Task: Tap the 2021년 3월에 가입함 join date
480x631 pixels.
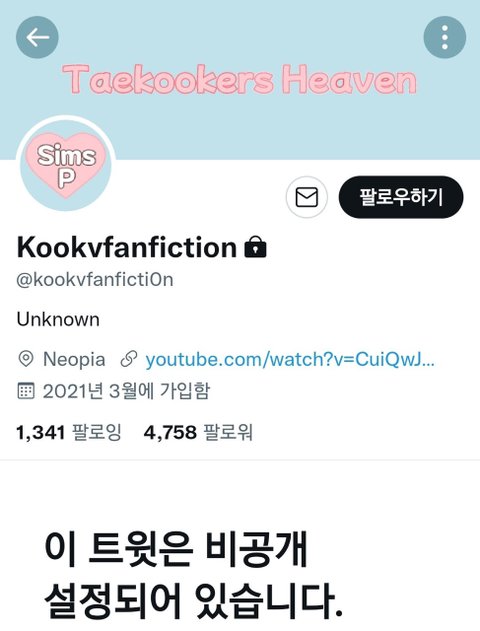Action: tap(126, 391)
